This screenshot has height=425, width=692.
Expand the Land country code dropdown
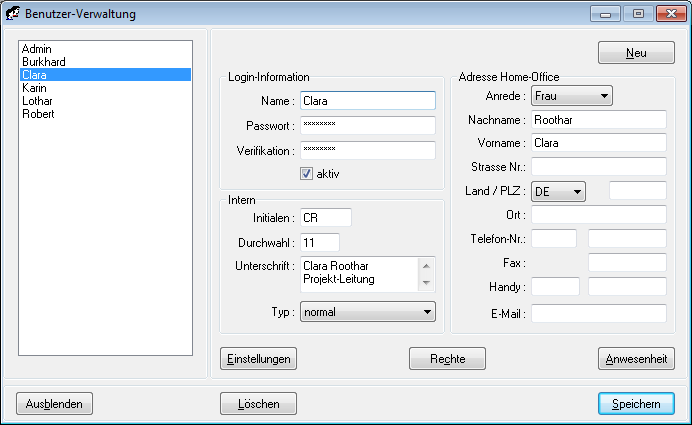(557, 191)
